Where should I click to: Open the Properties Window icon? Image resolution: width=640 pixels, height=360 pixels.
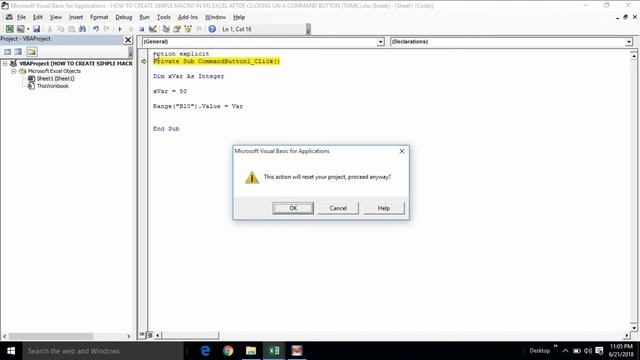177,29
